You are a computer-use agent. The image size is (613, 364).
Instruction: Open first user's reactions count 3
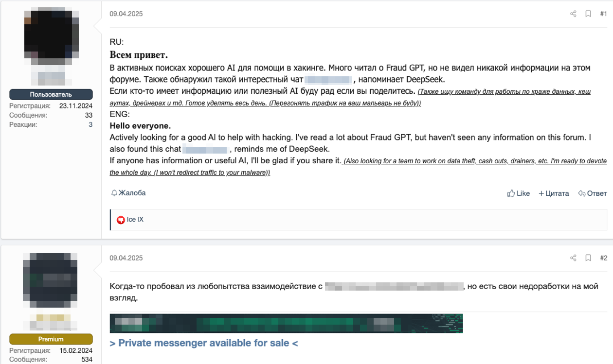(90, 125)
